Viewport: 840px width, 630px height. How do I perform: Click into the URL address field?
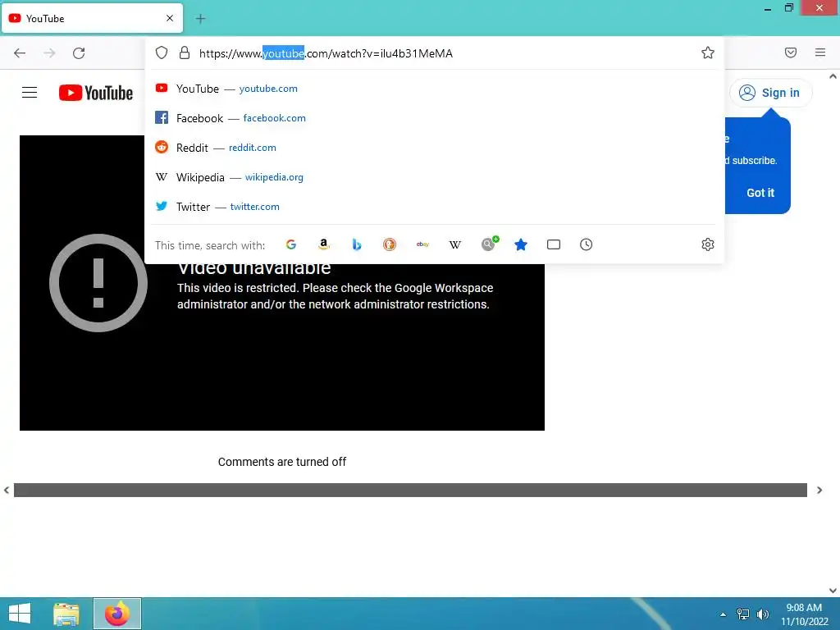click(445, 53)
